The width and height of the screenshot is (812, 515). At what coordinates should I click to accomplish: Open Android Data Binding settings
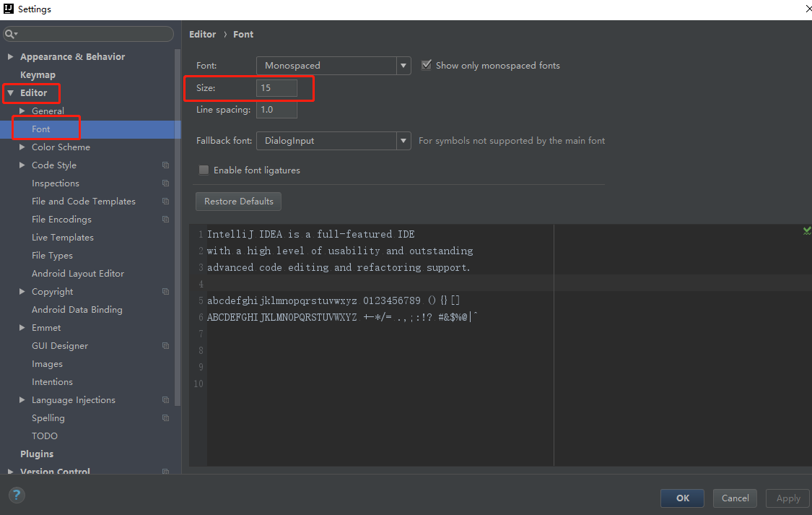(x=77, y=310)
